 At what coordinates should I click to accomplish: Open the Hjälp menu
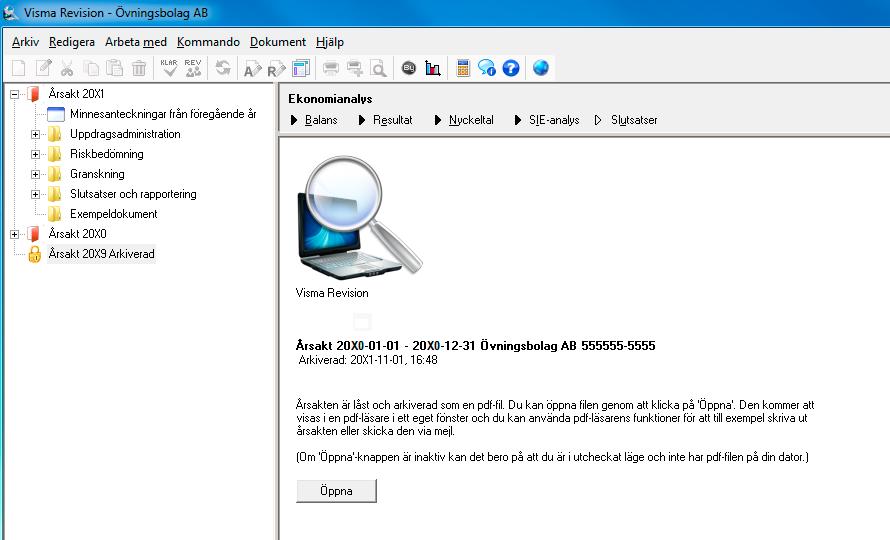[330, 42]
